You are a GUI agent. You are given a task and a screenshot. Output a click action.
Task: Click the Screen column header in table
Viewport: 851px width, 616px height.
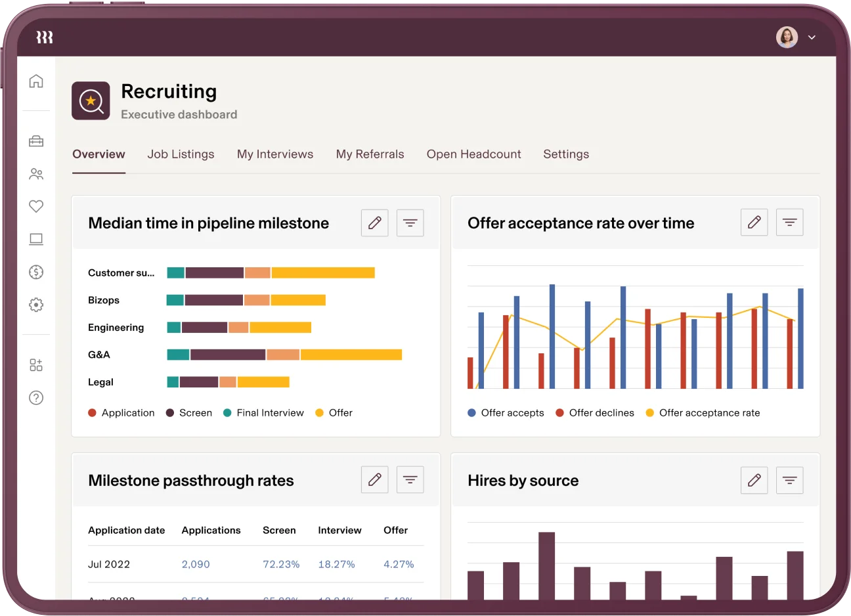(x=279, y=530)
